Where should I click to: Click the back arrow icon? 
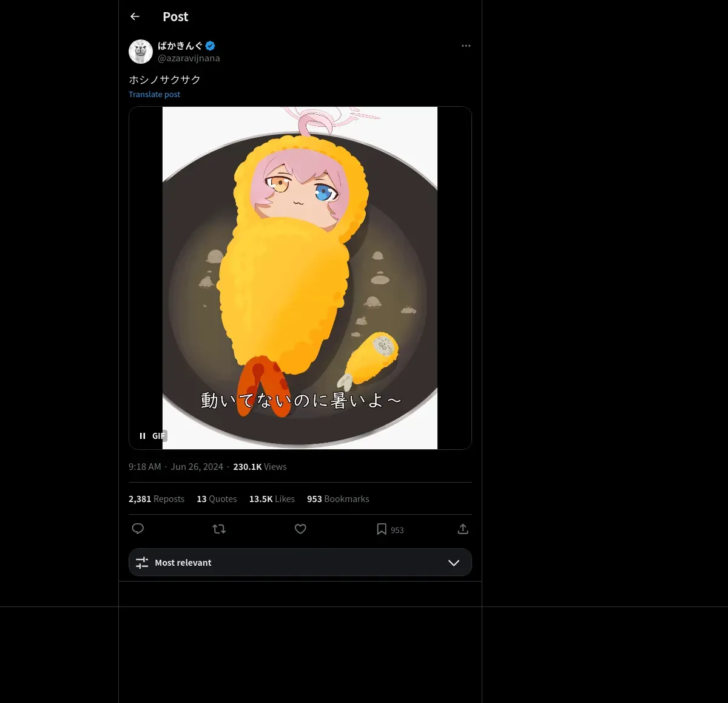tap(135, 17)
